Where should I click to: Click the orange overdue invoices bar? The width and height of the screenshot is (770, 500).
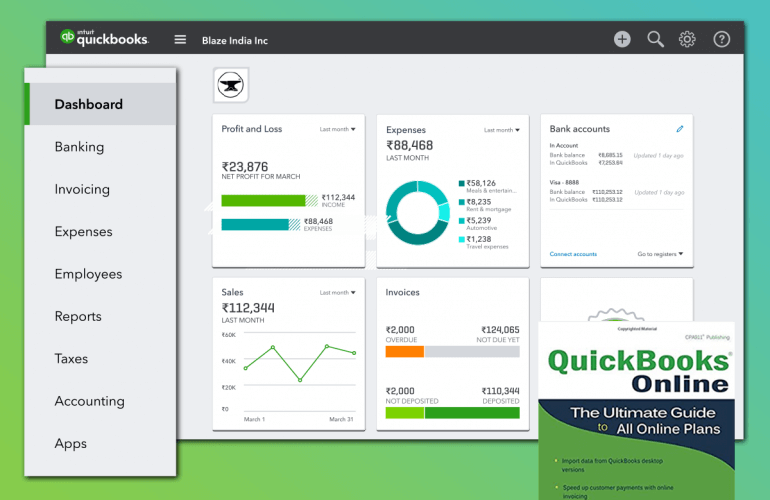[405, 352]
